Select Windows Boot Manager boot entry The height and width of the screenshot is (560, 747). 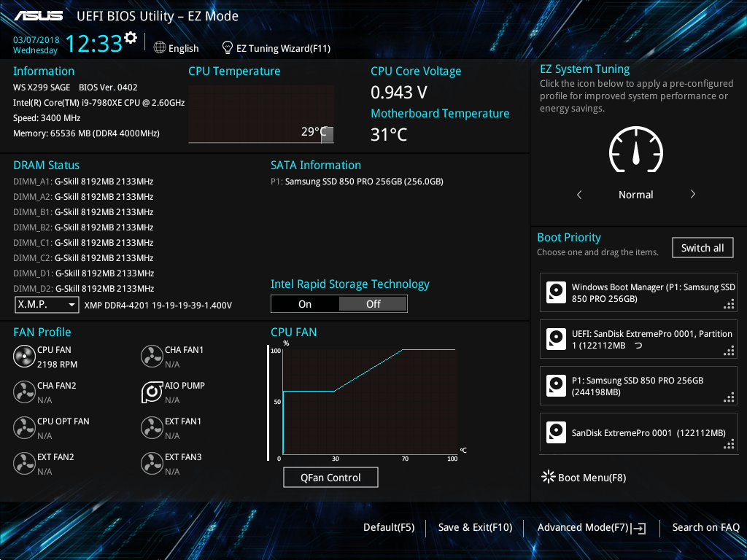638,292
